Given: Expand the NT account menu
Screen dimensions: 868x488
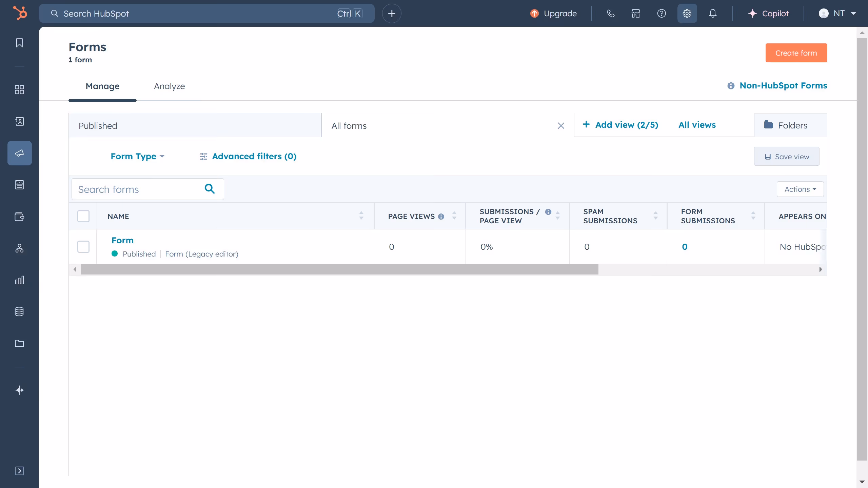Looking at the screenshot, I should tap(837, 13).
